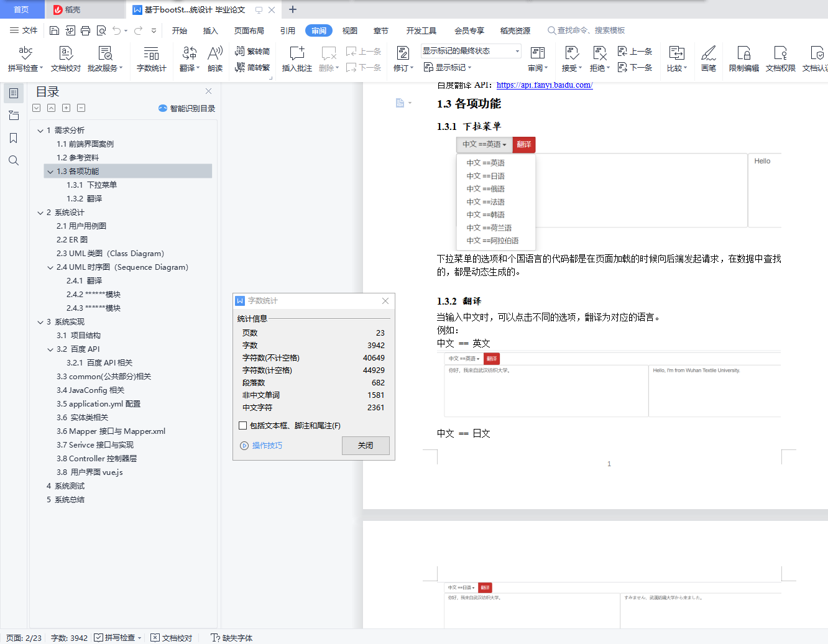Close the 目录 outline pane
The height and width of the screenshot is (644, 828).
[x=209, y=91]
